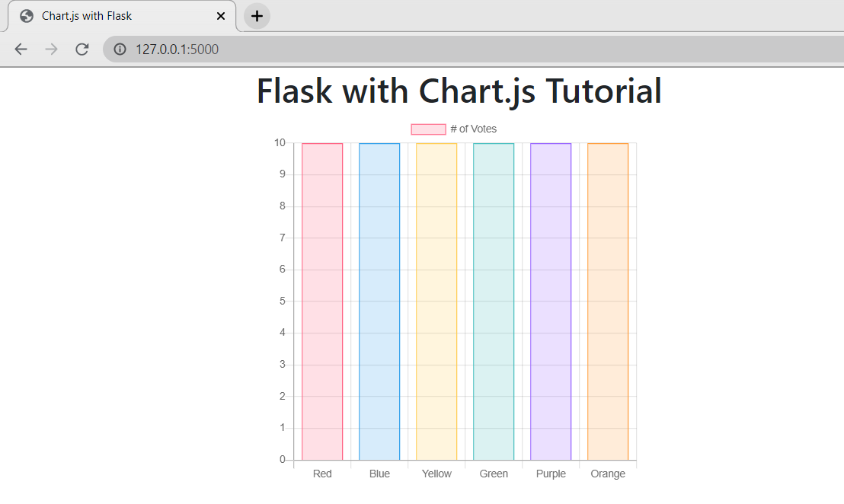This screenshot has width=844, height=504.
Task: Click the Orange axis label
Action: coord(608,474)
